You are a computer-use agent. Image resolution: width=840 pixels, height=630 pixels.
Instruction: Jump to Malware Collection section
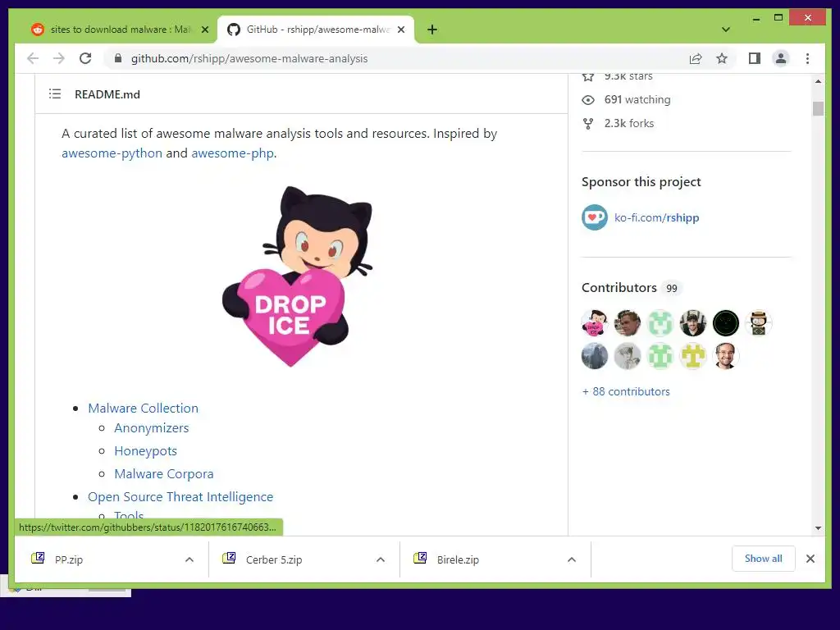(x=143, y=409)
